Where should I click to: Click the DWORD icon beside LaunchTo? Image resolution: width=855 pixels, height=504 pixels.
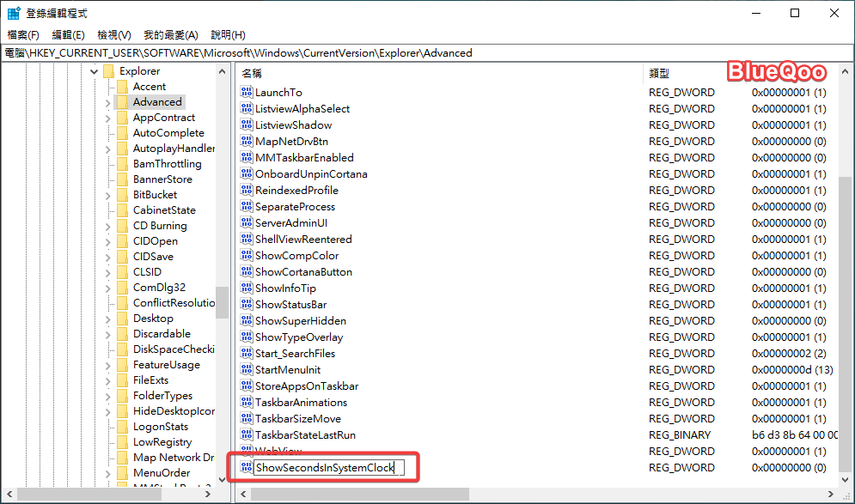coord(247,93)
